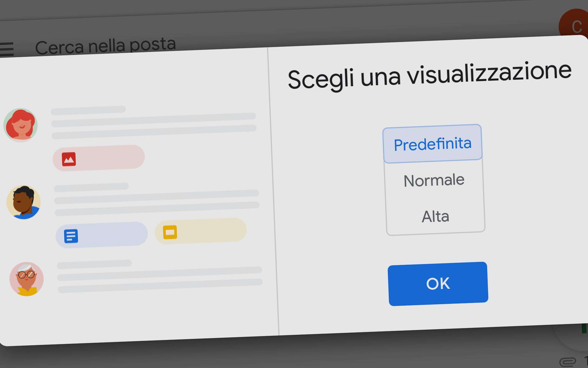The height and width of the screenshot is (368, 588).
Task: Click the Cerca nella posta search field
Action: coord(106,46)
